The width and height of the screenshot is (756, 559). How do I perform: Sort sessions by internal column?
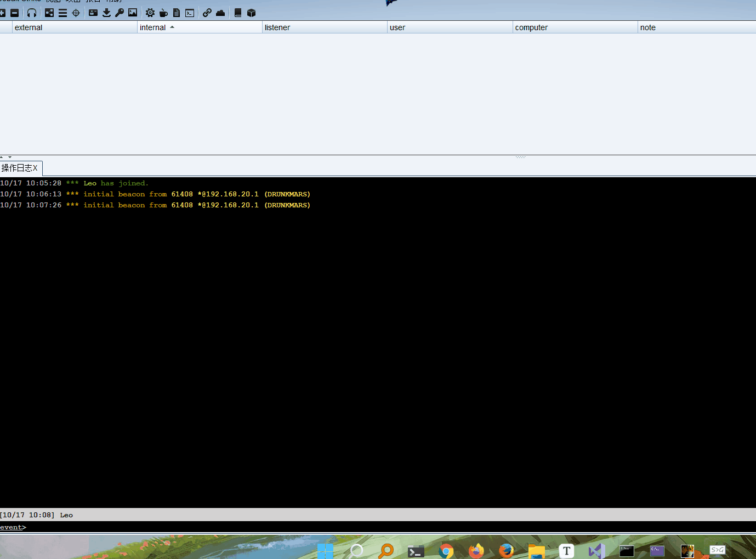point(200,27)
